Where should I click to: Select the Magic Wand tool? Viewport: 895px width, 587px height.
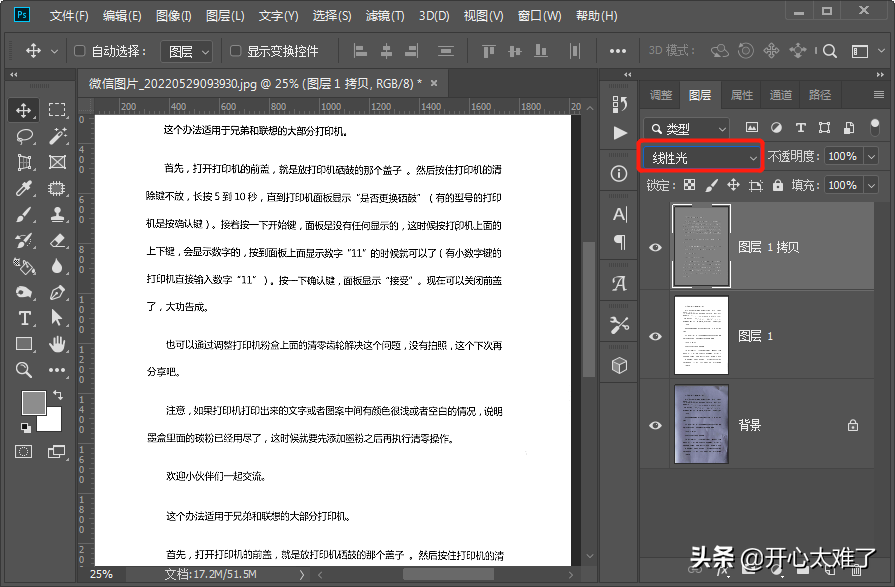pos(57,136)
